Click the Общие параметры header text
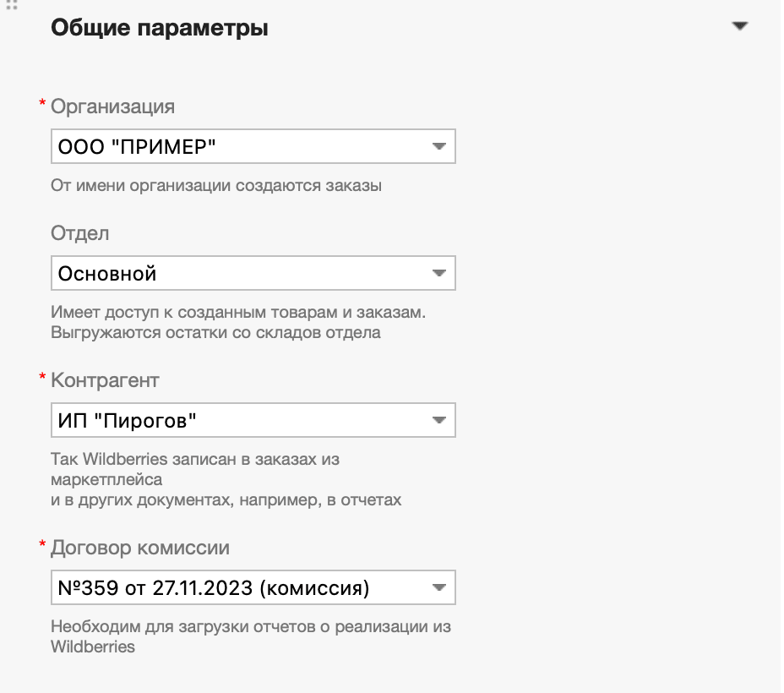 (159, 27)
